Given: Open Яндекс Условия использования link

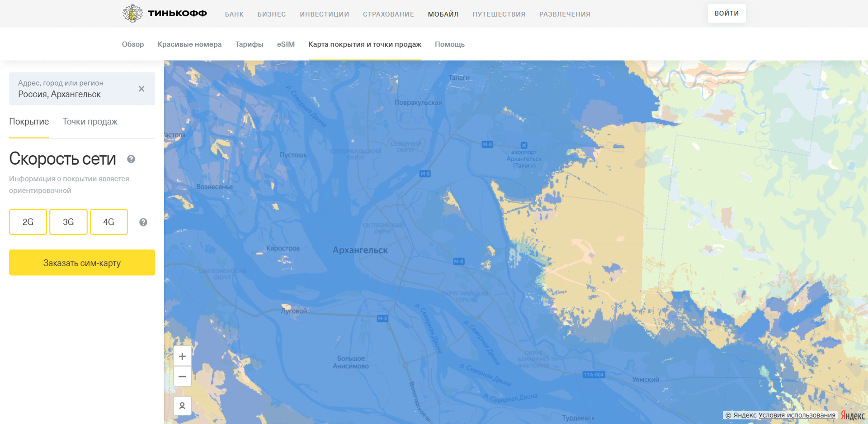Looking at the screenshot, I should [797, 415].
